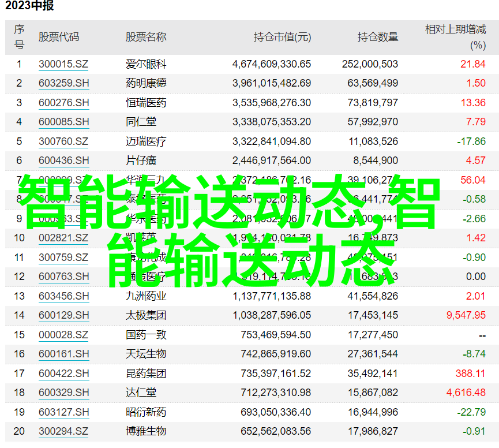Open stock code link 002821.SZ
The height and width of the screenshot is (448, 499).
point(63,238)
